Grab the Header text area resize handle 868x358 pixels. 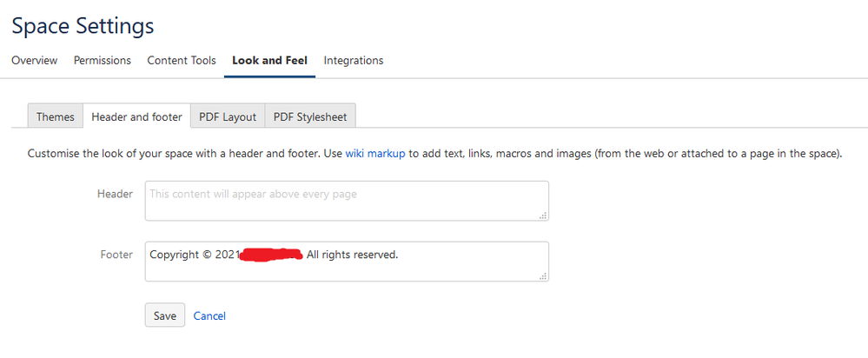tap(543, 215)
